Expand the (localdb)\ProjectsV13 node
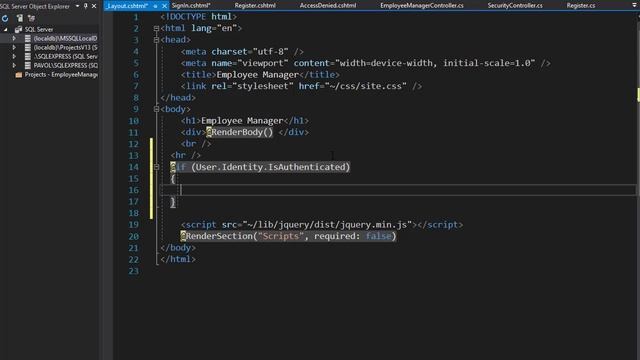Viewport: 640px width, 360px height. pos(14,47)
